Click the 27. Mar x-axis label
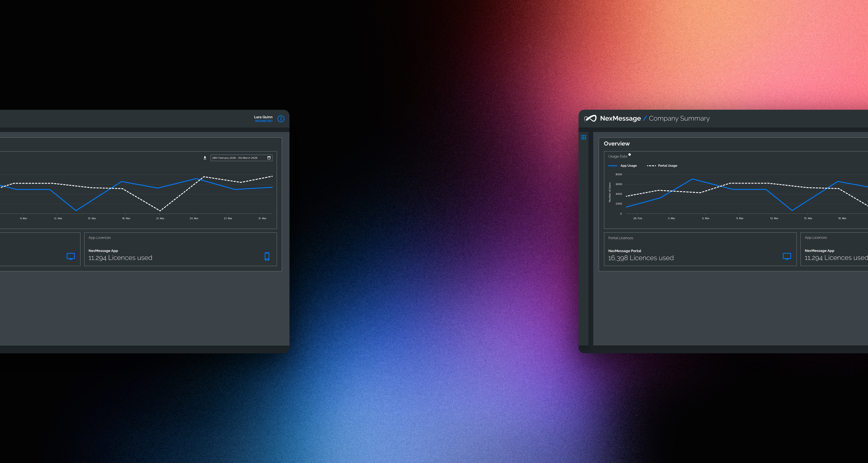Viewport: 868px width, 463px height. (x=228, y=218)
